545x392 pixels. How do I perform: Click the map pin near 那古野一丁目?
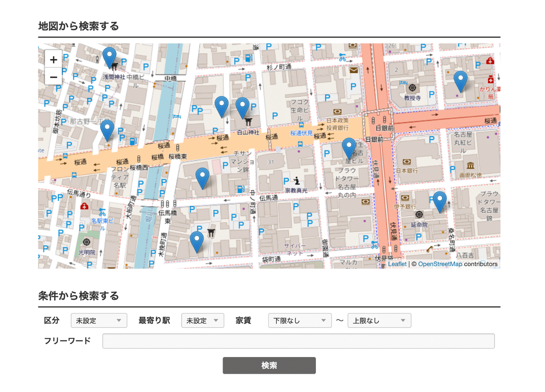tap(107, 129)
